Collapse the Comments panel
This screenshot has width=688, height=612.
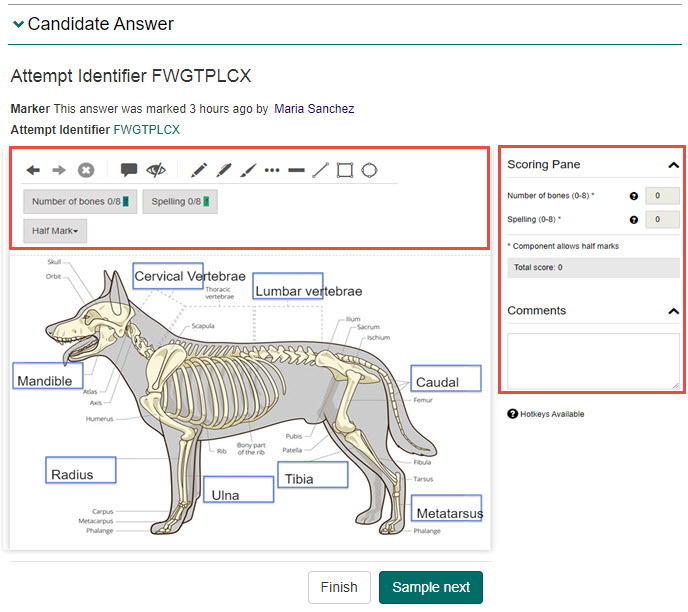click(x=674, y=311)
